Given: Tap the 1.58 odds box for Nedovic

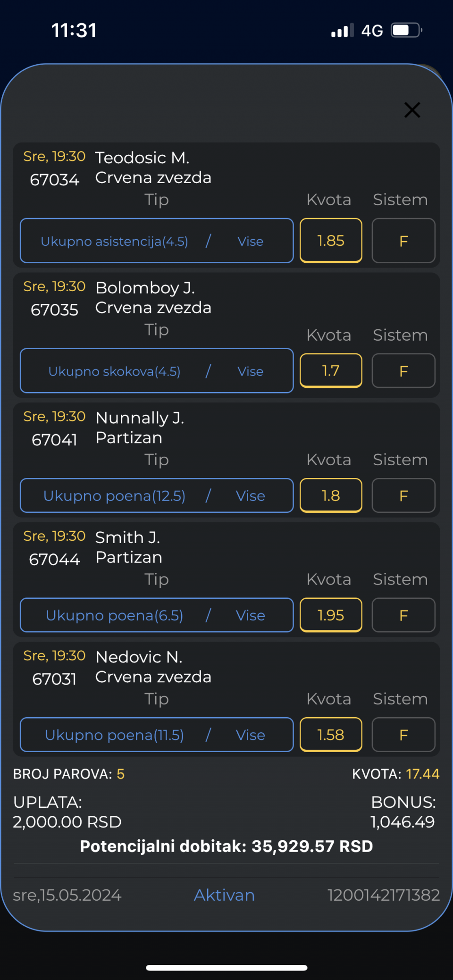Looking at the screenshot, I should point(331,735).
